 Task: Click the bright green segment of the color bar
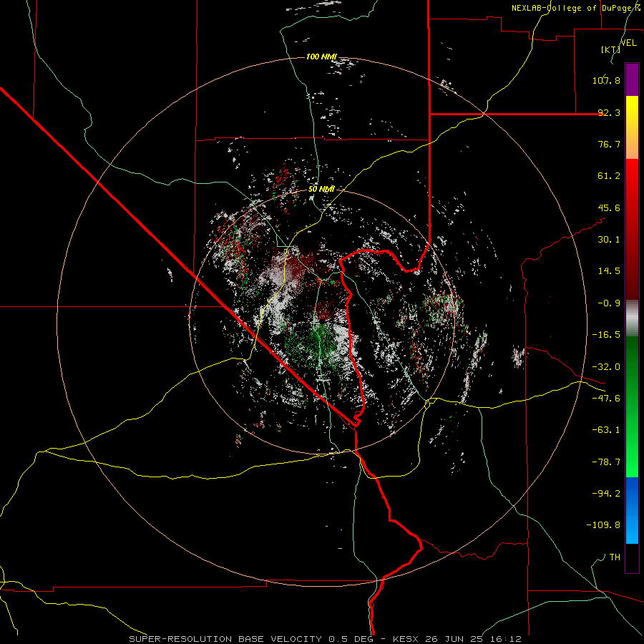click(x=632, y=406)
